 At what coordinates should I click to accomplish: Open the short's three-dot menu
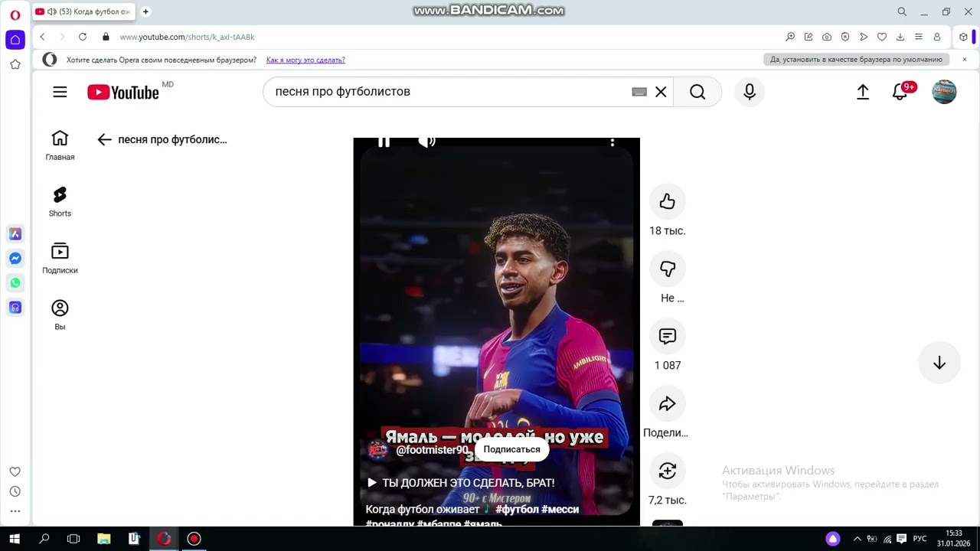point(612,142)
